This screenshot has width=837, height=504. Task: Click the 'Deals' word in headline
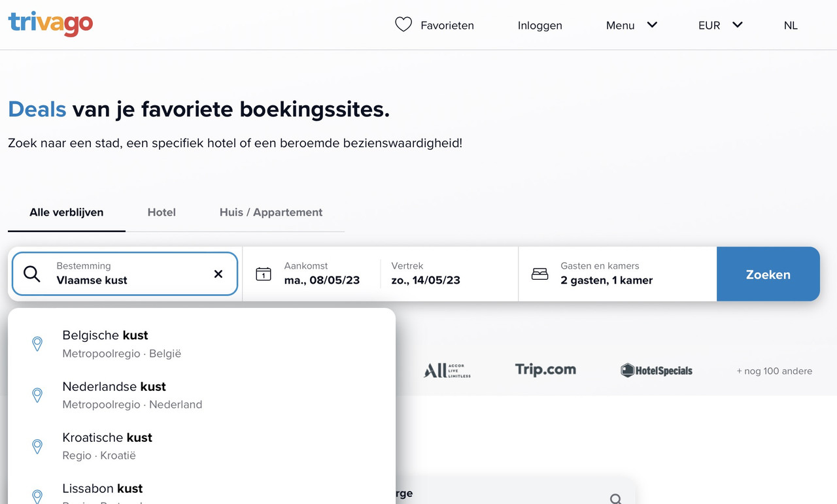click(x=37, y=109)
